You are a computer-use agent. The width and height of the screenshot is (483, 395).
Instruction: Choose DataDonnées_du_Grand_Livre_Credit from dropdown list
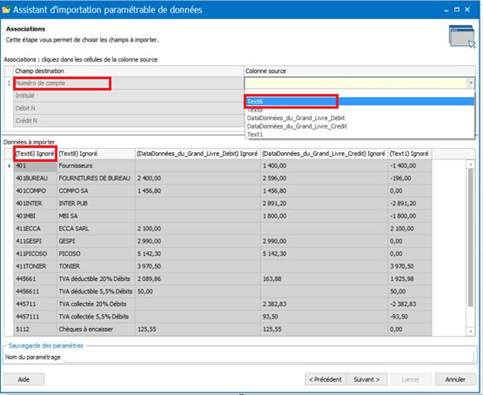click(x=297, y=126)
